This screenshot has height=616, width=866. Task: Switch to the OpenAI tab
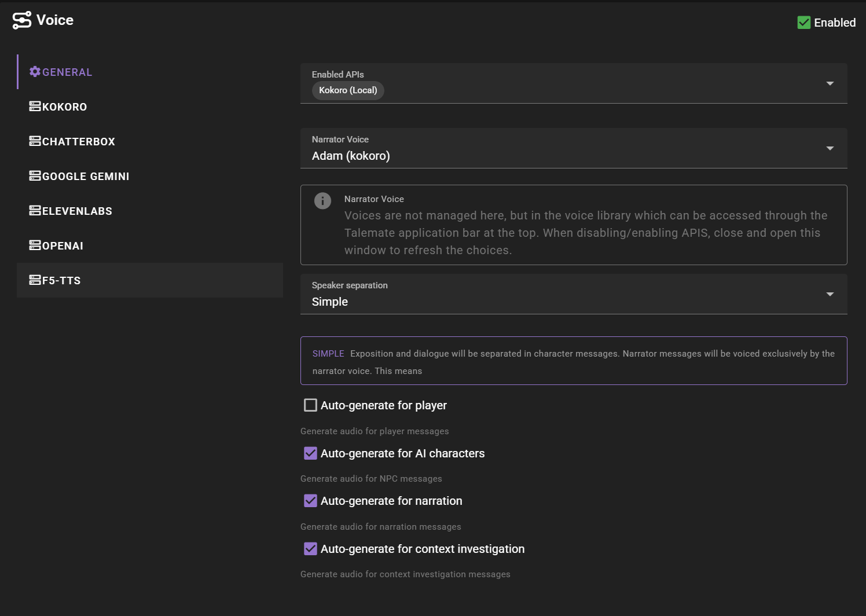(x=150, y=245)
